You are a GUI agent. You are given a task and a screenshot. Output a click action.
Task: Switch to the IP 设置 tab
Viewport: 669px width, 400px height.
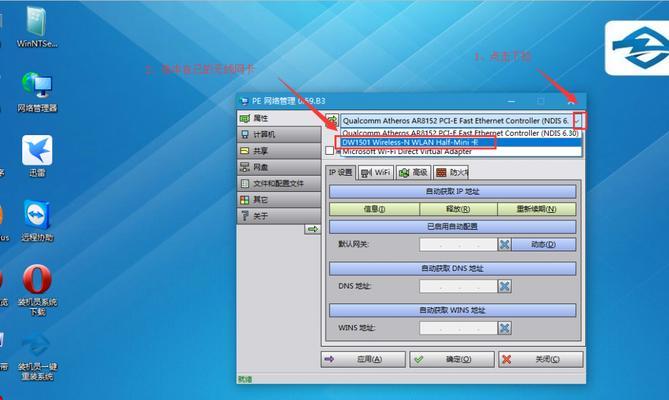point(340,172)
